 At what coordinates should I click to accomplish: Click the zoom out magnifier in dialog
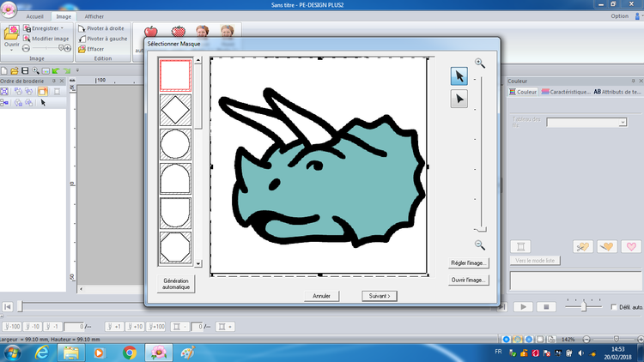coord(480,244)
